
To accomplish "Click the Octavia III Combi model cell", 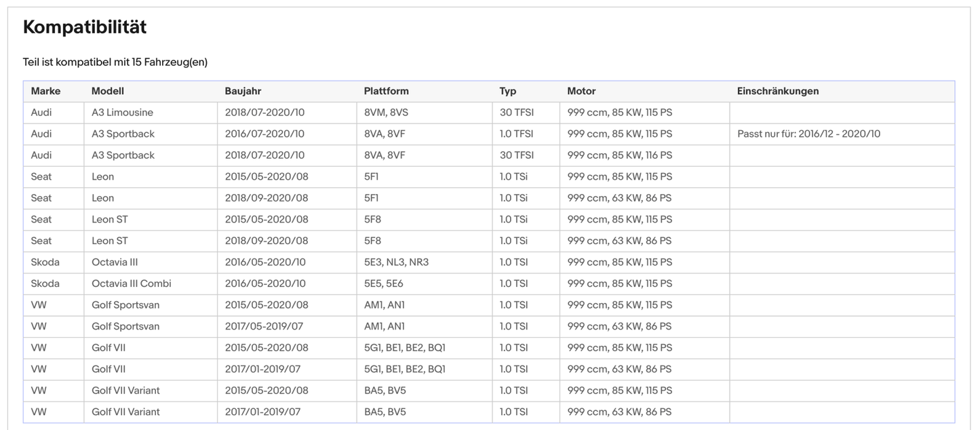I will 131,284.
